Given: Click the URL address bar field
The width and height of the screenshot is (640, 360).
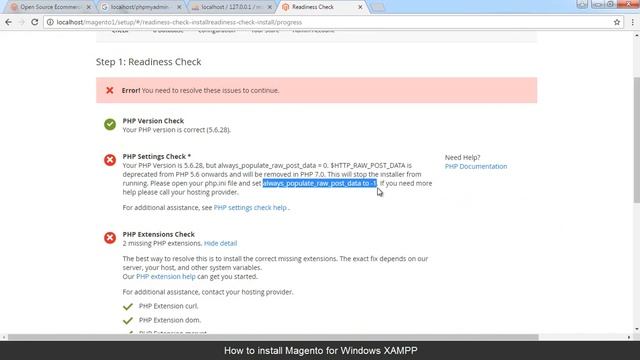Looking at the screenshot, I should pos(333,22).
